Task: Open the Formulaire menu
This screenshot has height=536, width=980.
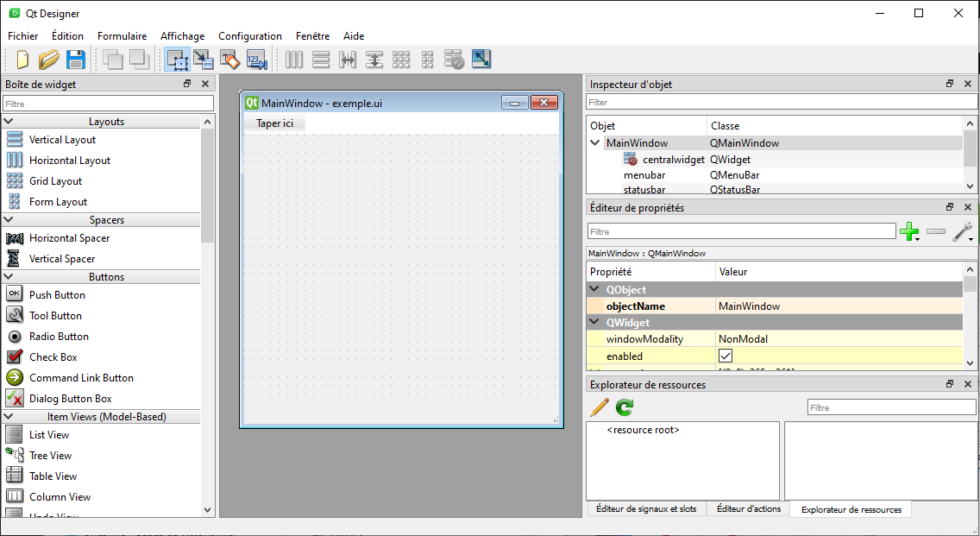Action: coord(122,36)
